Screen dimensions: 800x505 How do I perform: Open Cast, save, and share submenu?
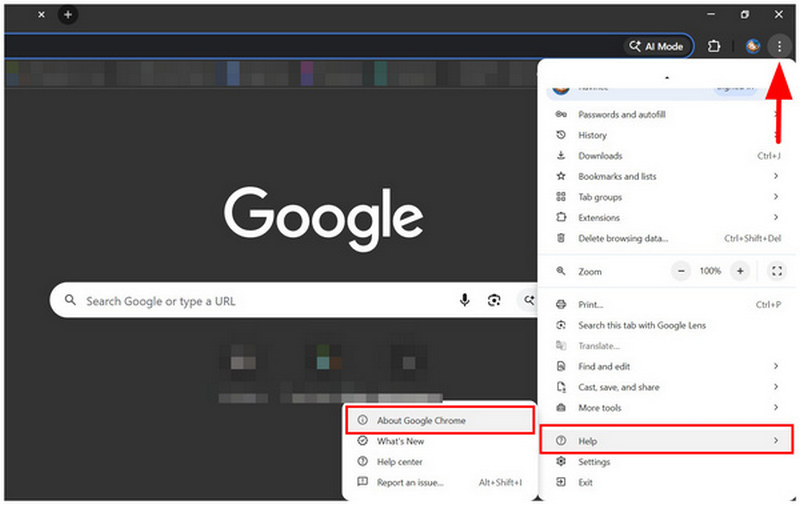click(x=667, y=387)
